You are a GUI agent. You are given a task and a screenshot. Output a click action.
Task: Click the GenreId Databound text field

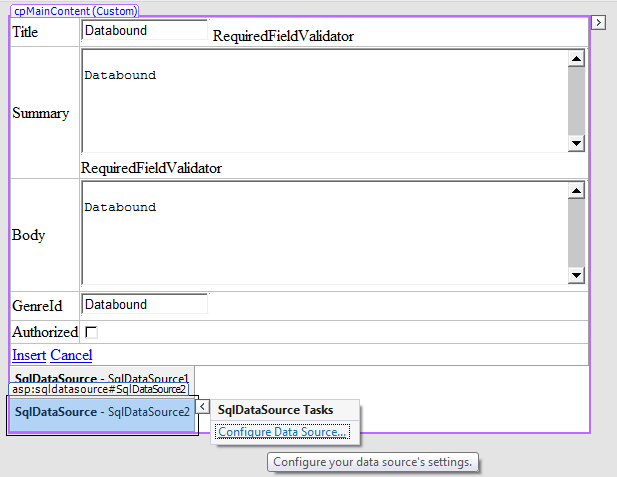click(144, 304)
